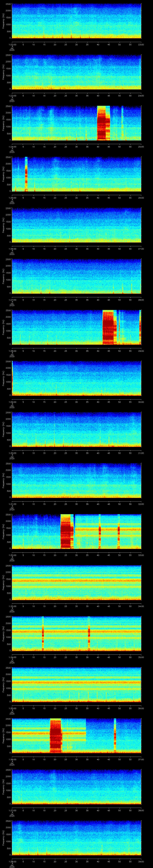The image size is (153, 868).
Task: Select the spectrogram panel starting 1:37:00
Action: pos(76,787)
